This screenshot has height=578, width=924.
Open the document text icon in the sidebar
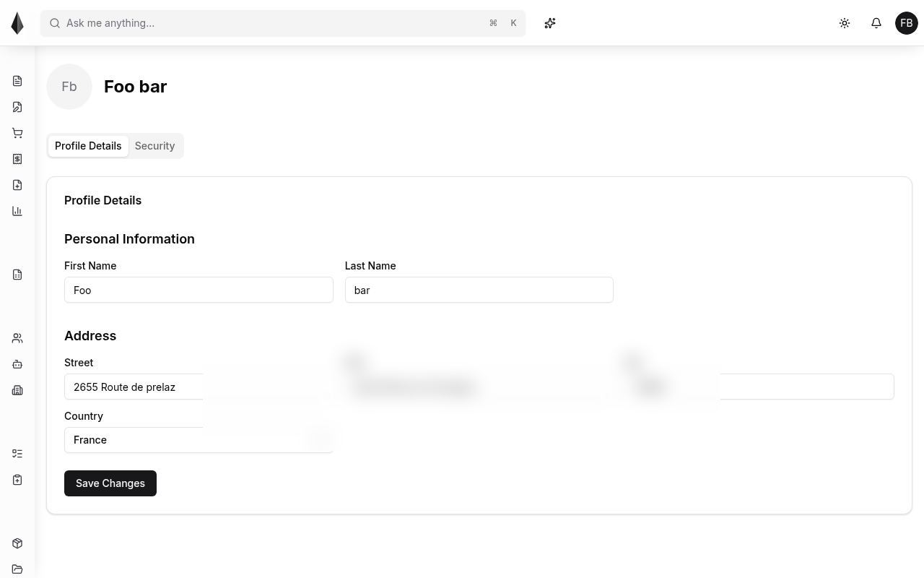(17, 81)
